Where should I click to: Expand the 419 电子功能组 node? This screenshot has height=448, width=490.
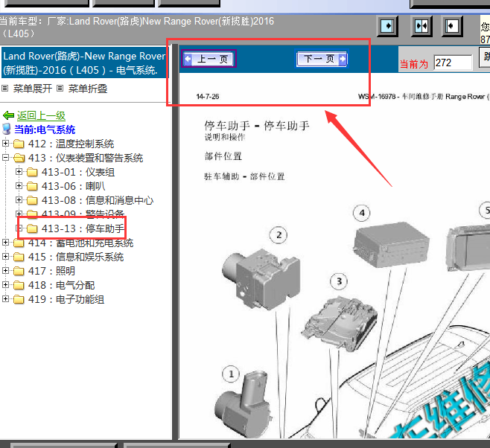click(x=5, y=299)
